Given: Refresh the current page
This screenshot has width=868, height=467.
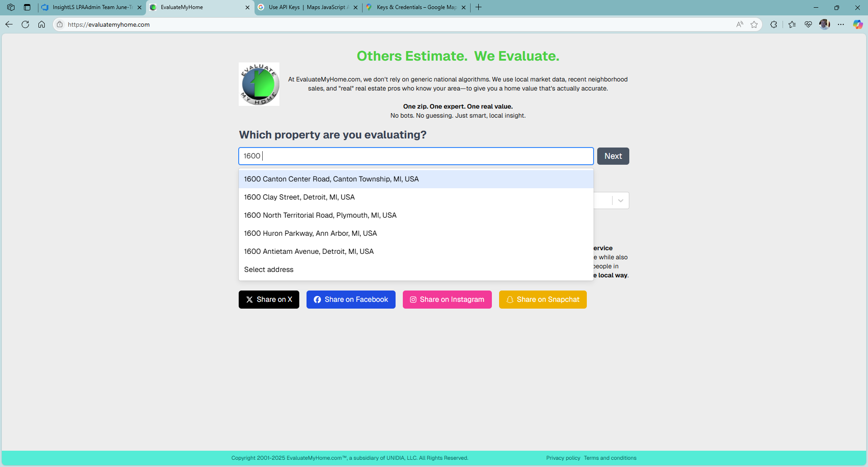Looking at the screenshot, I should pos(25,24).
